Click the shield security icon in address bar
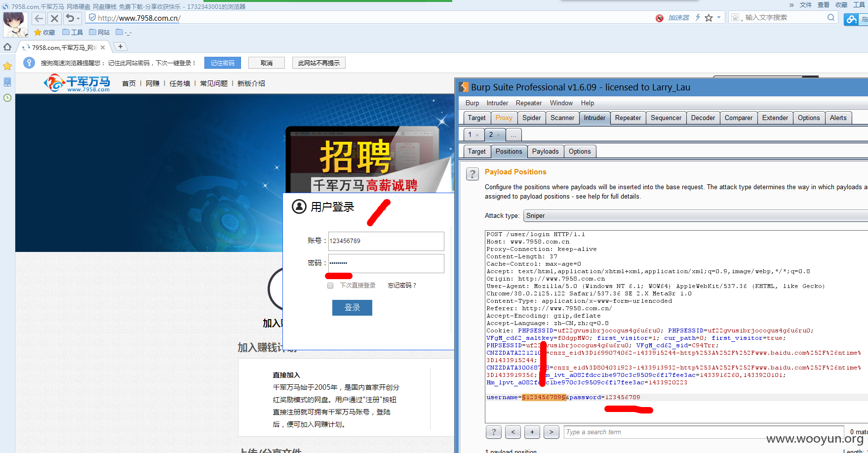The image size is (868, 453). [x=92, y=18]
